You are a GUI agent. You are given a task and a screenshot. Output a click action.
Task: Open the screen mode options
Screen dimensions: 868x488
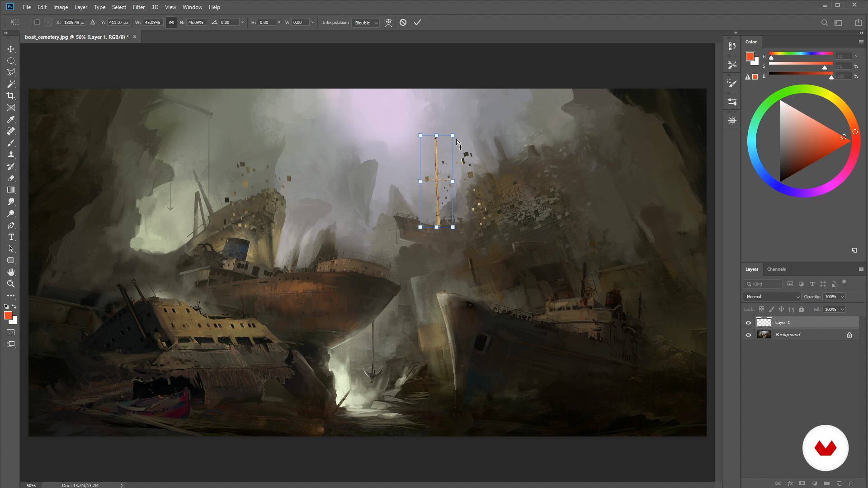[x=11, y=344]
